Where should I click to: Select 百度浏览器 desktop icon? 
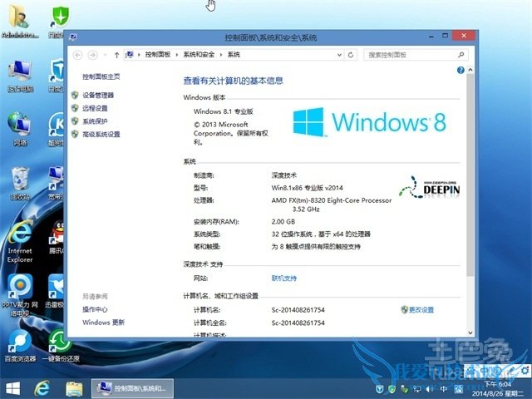coord(20,346)
